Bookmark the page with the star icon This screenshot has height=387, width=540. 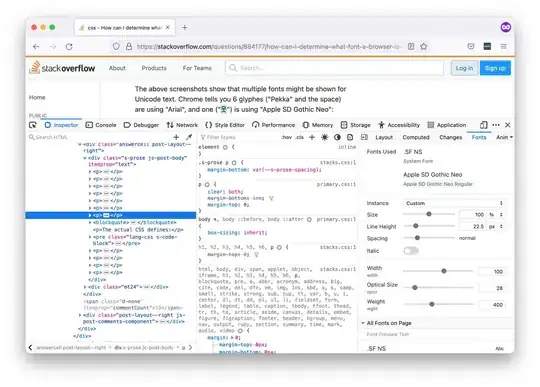click(424, 46)
